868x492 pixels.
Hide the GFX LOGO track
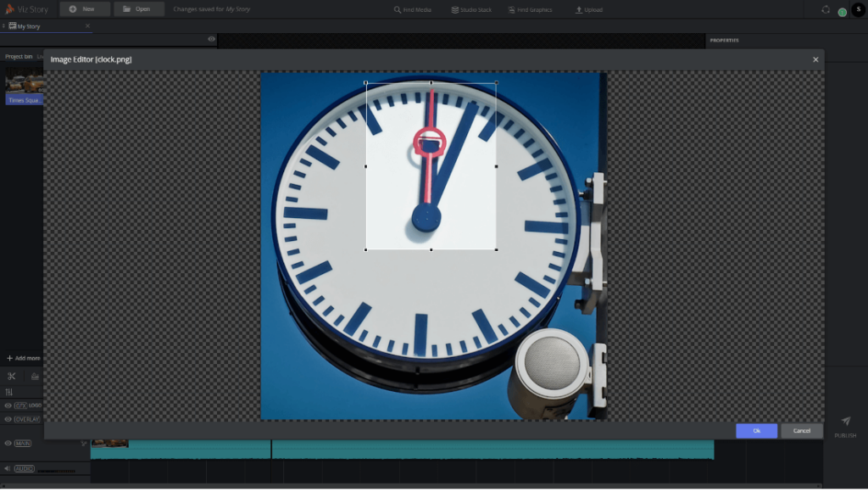[8, 405]
